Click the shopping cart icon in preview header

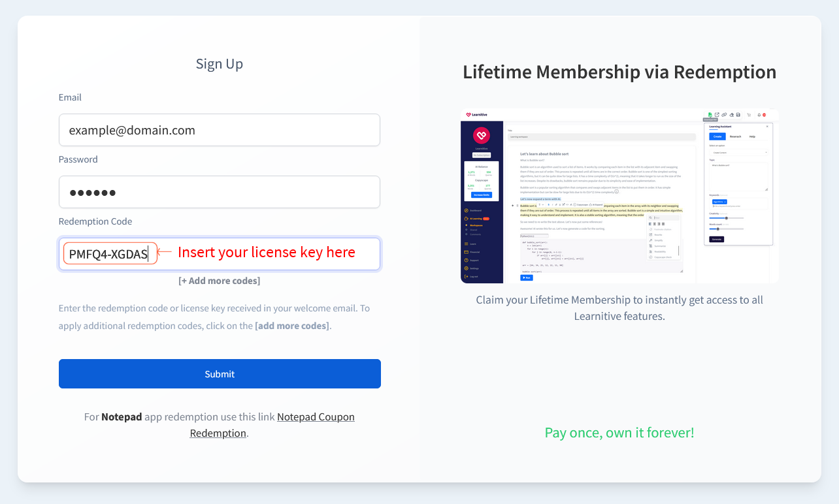pyautogui.click(x=749, y=115)
